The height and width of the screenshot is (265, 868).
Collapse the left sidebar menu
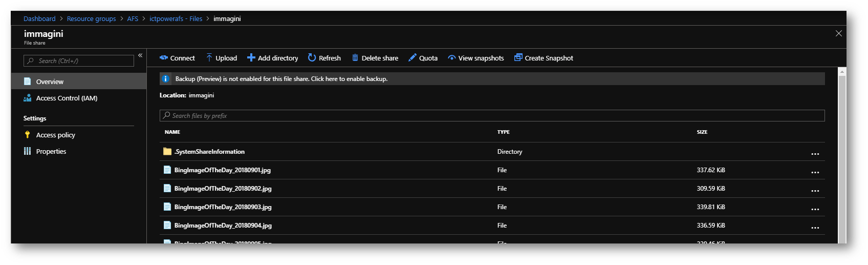click(x=140, y=55)
